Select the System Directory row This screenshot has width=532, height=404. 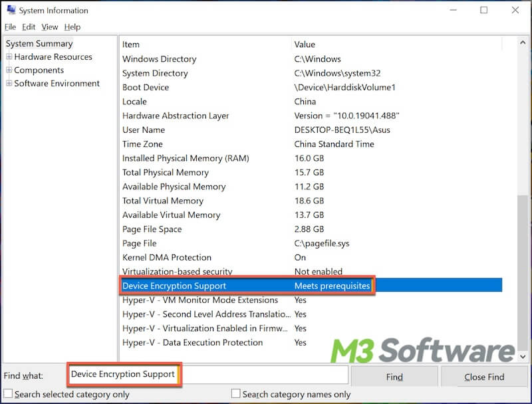click(311, 73)
